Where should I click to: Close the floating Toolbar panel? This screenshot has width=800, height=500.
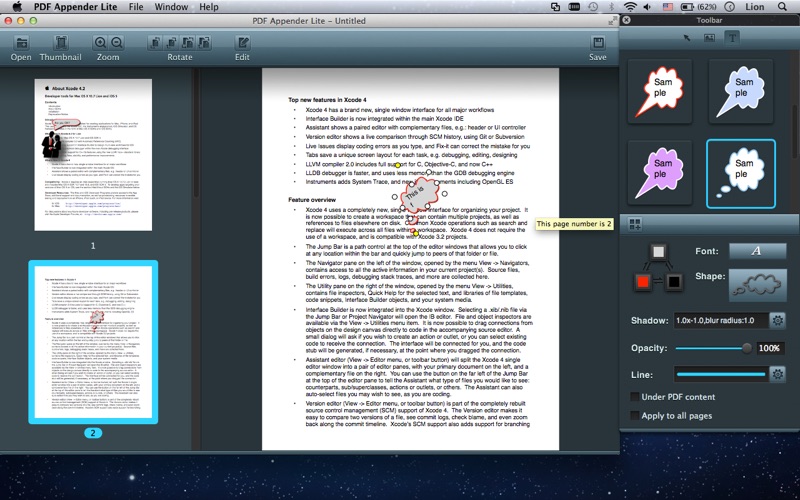click(627, 20)
